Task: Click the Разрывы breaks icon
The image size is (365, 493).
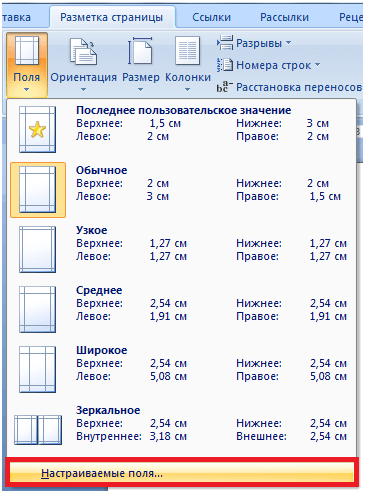Action: [x=225, y=43]
